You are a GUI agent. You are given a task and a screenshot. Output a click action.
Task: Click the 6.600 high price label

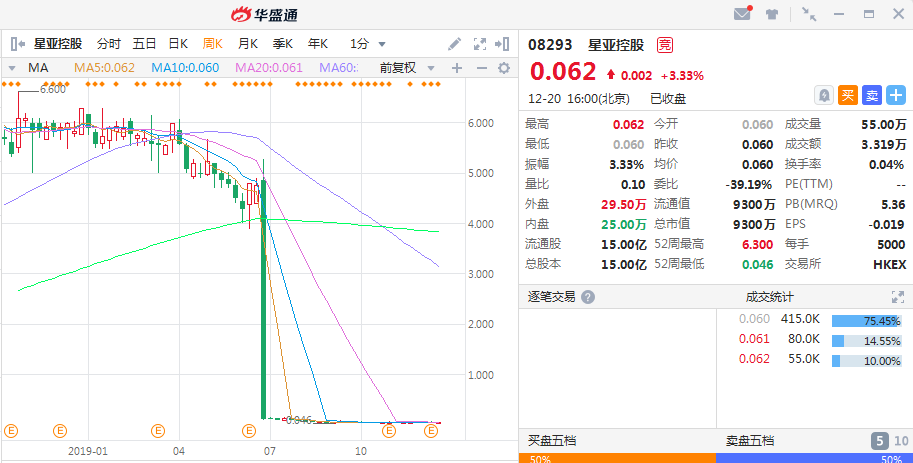[53, 89]
